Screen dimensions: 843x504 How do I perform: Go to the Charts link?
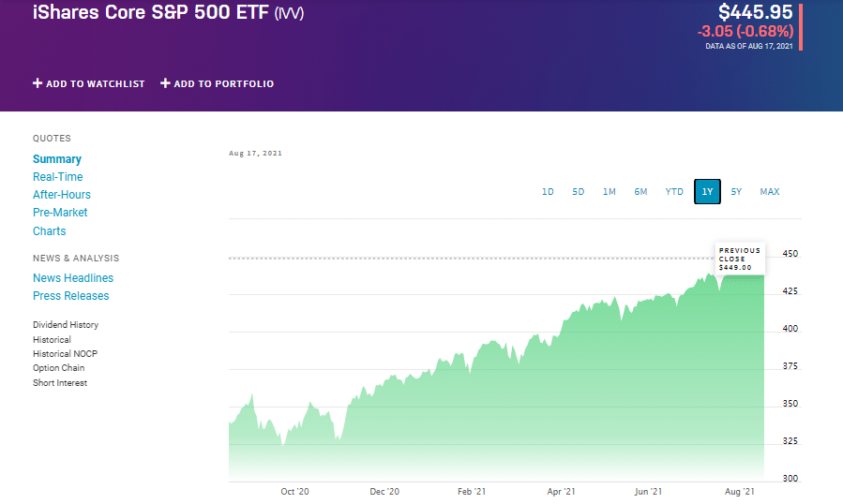tap(50, 231)
